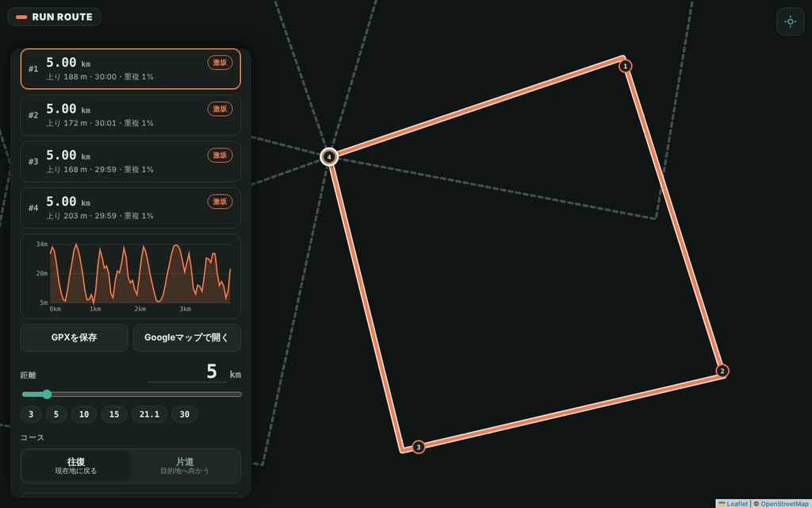This screenshot has width=812, height=508.
Task: Open the OpenStreetMap attribution link
Action: point(784,504)
